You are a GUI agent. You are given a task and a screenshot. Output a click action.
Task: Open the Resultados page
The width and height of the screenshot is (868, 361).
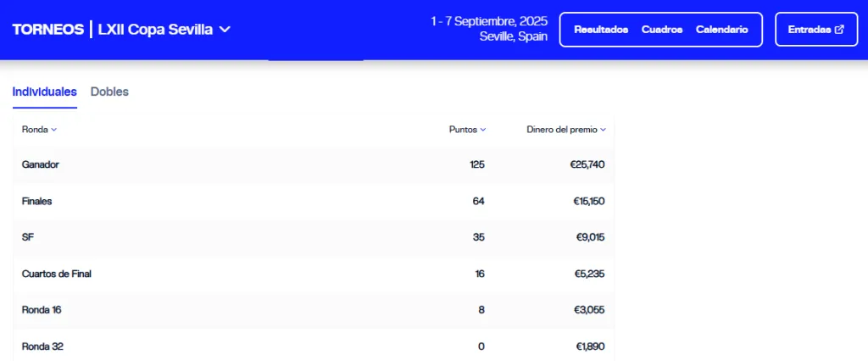click(601, 30)
